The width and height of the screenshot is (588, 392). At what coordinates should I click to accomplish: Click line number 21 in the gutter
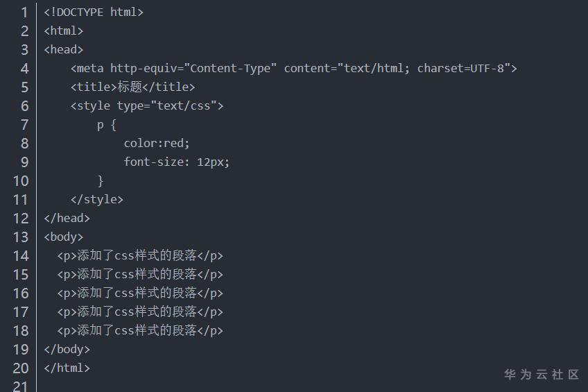21,386
